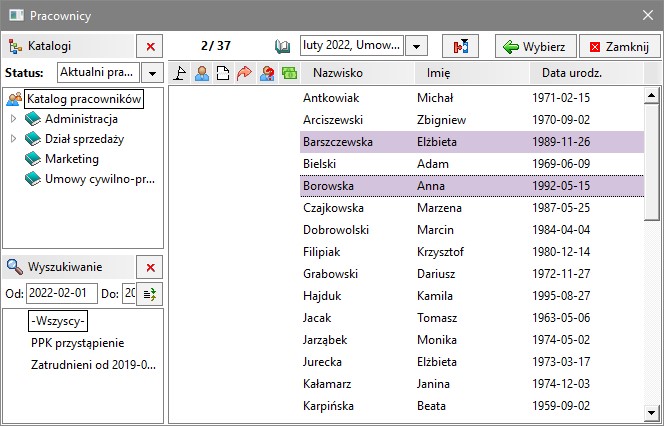This screenshot has width=664, height=426.
Task: Click the Od date field with 2022-02-01
Action: point(61,294)
